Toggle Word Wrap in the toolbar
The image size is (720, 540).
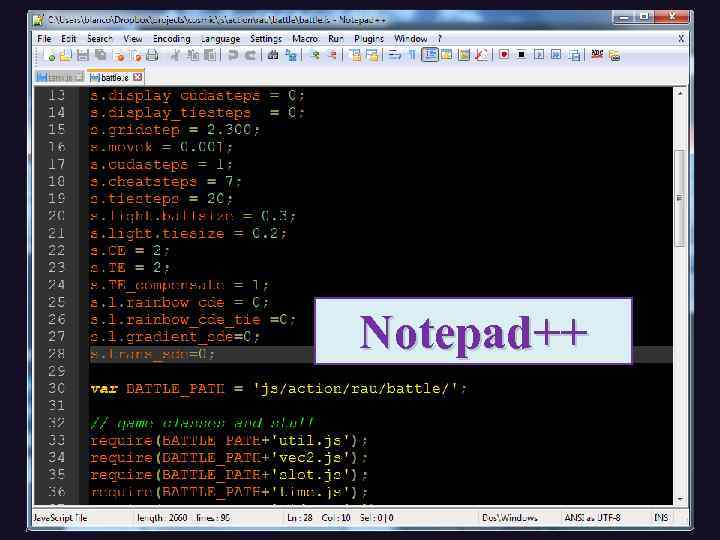pos(394,56)
